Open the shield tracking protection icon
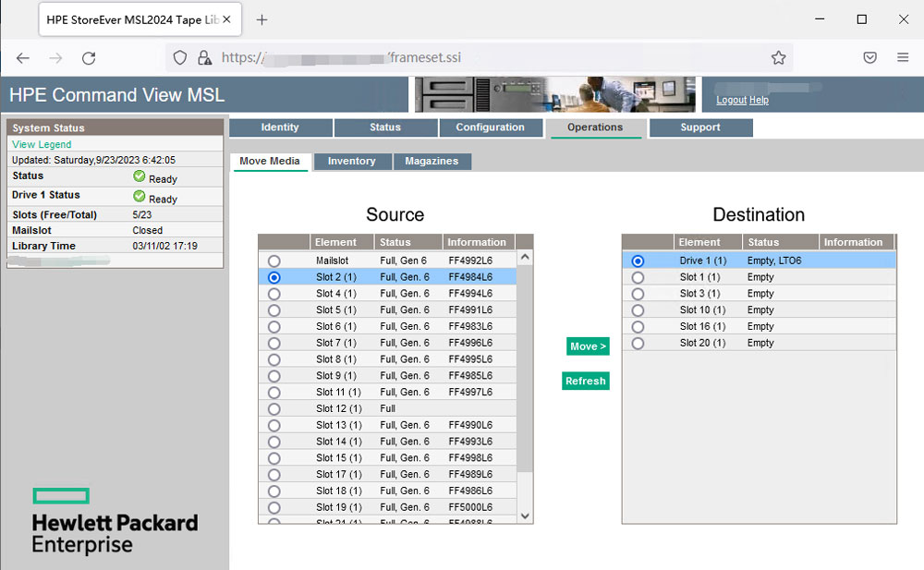924x570 pixels. point(180,58)
